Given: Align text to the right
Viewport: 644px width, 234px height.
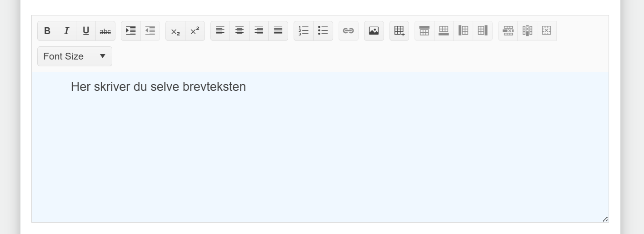Looking at the screenshot, I should 259,31.
